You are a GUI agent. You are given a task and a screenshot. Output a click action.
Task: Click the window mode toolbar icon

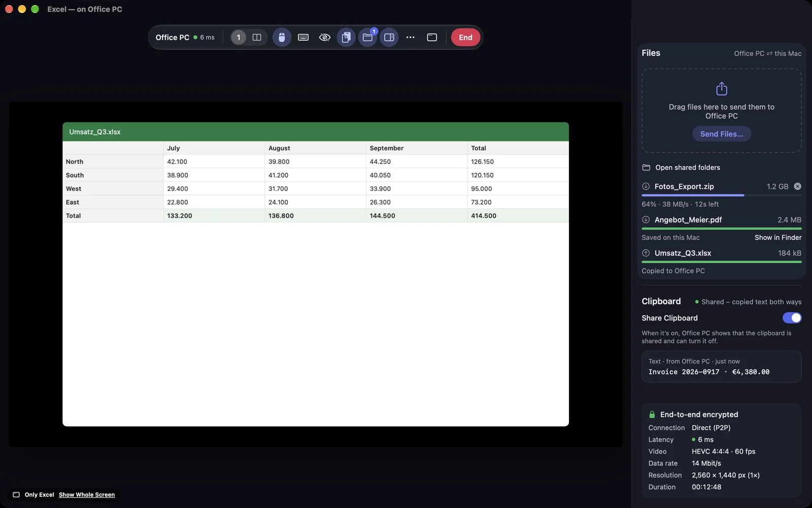pyautogui.click(x=432, y=38)
